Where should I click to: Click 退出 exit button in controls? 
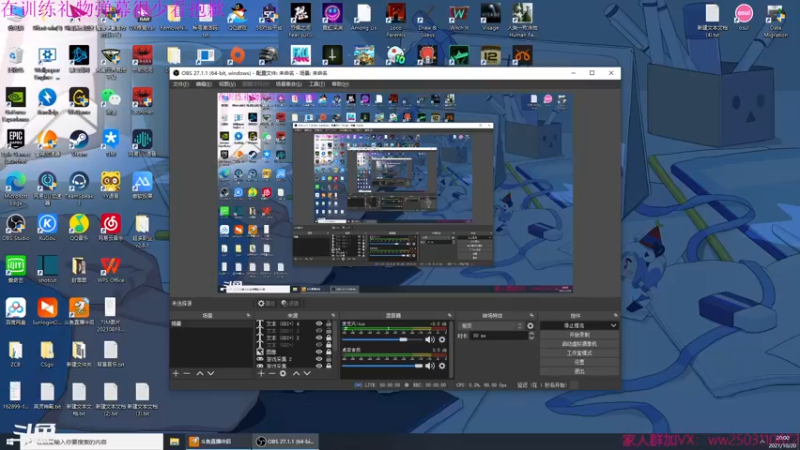coord(579,371)
